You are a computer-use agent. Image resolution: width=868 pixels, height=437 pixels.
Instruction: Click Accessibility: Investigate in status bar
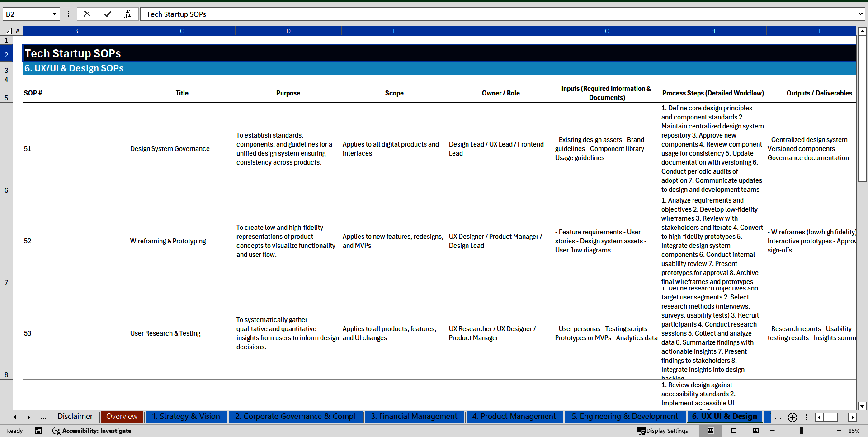pos(92,431)
